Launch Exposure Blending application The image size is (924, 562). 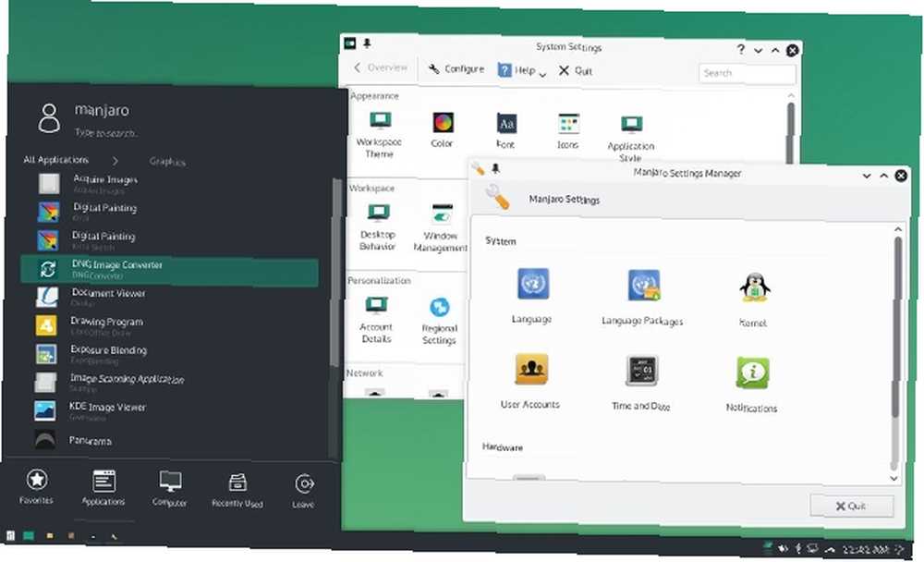(170, 354)
